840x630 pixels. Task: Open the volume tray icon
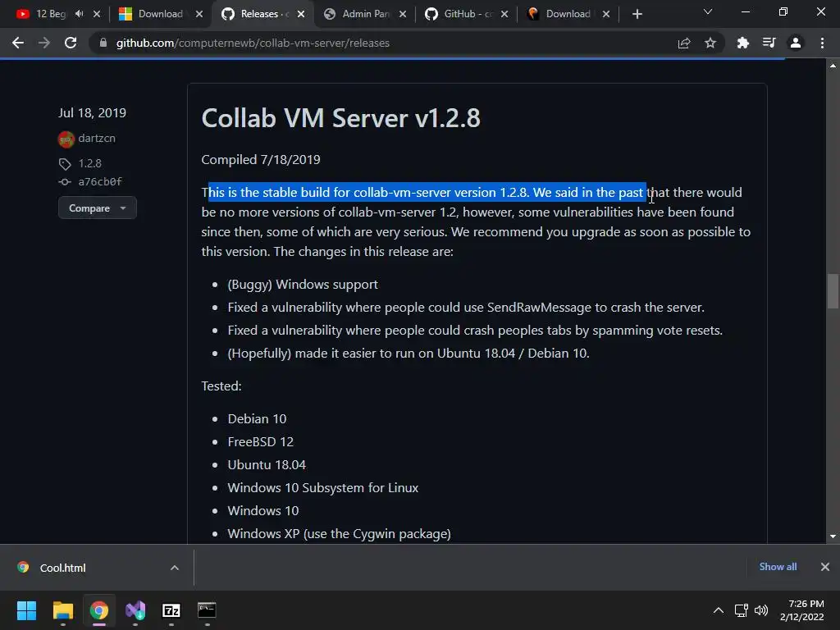761,610
